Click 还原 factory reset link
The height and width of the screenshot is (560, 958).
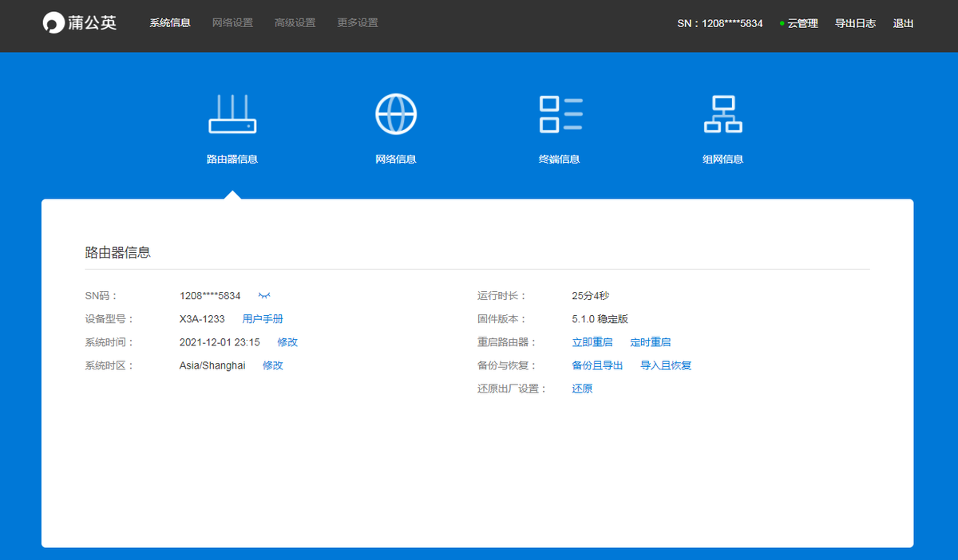click(582, 389)
